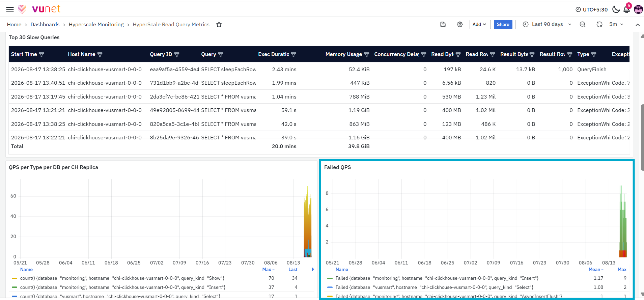Viewport: 644px width, 300px height.
Task: Zoom out the time range
Action: [583, 24]
